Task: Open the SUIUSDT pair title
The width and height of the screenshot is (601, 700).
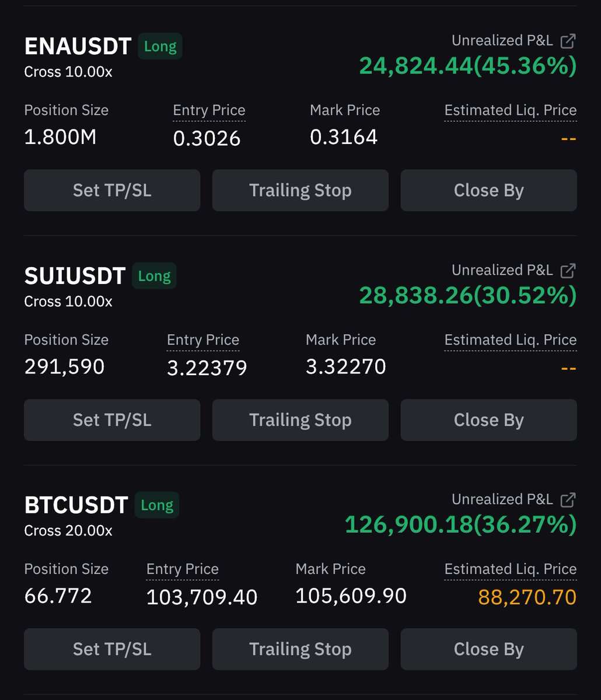Action: point(75,276)
